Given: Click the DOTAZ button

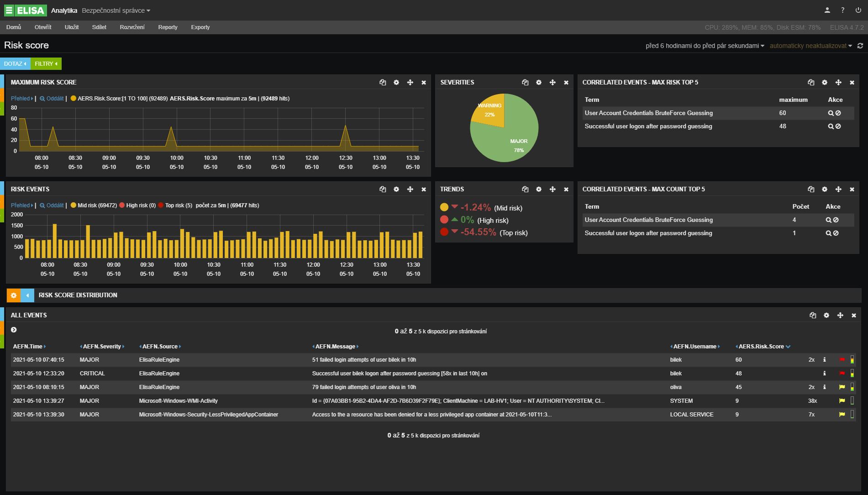Looking at the screenshot, I should [15, 64].
